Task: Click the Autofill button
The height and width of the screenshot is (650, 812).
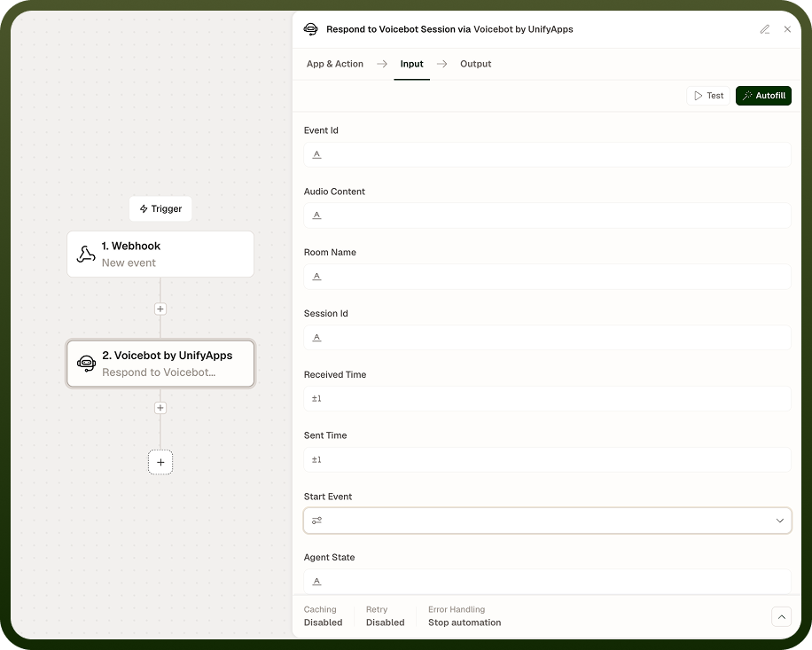Action: pyautogui.click(x=763, y=96)
